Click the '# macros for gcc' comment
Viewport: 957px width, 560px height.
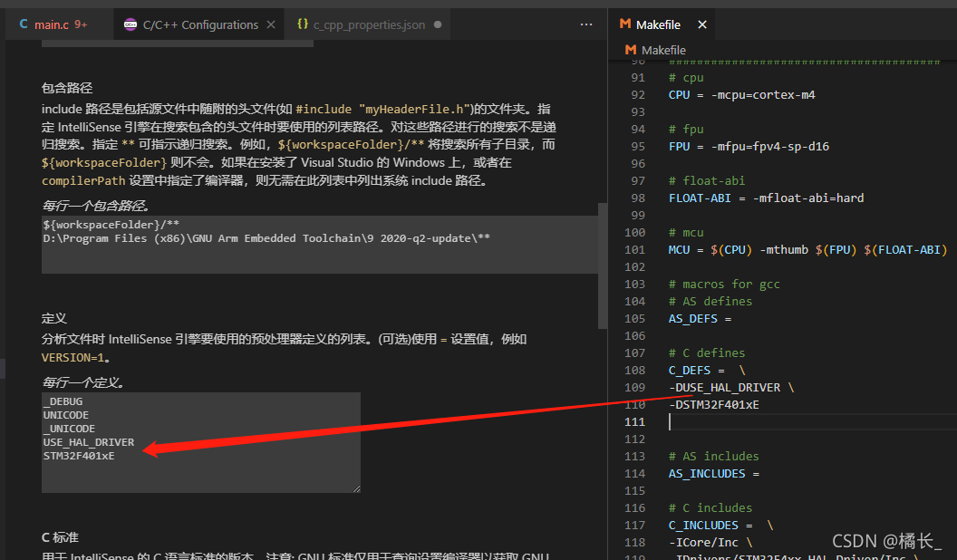tap(724, 284)
